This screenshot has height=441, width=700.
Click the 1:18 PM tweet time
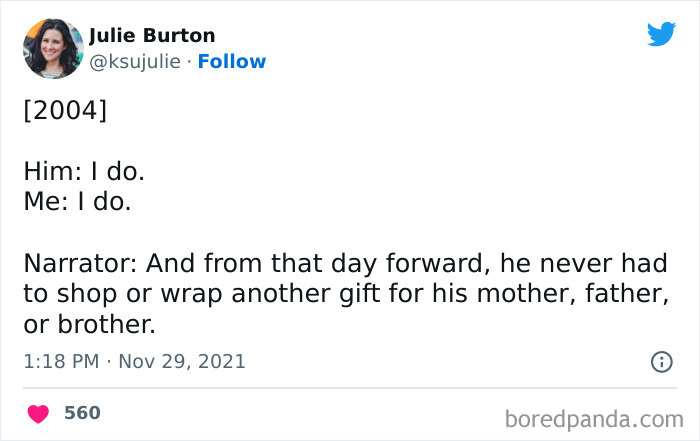(59, 361)
